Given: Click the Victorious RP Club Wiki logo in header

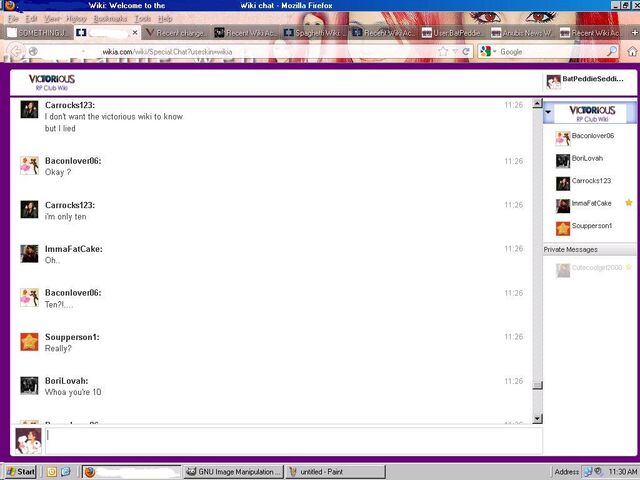Looking at the screenshot, I should tap(52, 82).
